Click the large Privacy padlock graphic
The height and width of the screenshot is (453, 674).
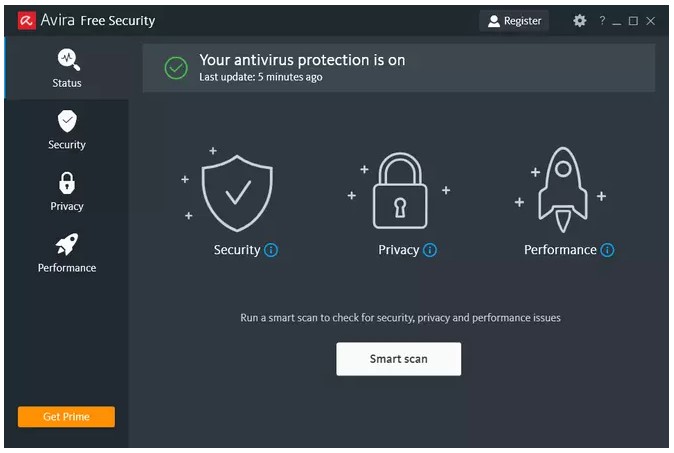[x=400, y=190]
